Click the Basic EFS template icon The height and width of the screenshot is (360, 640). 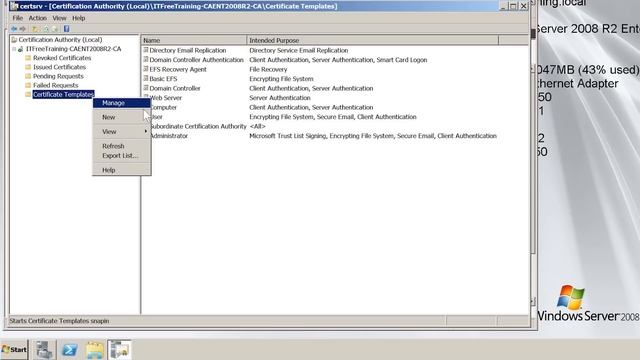coord(146,78)
